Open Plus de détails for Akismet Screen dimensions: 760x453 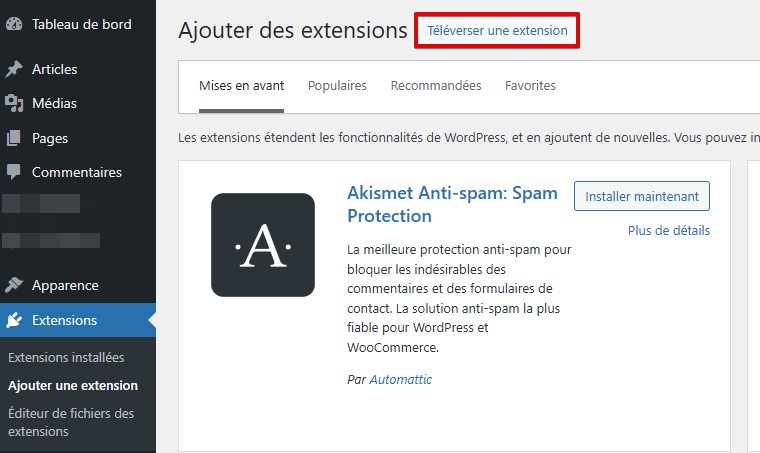669,230
